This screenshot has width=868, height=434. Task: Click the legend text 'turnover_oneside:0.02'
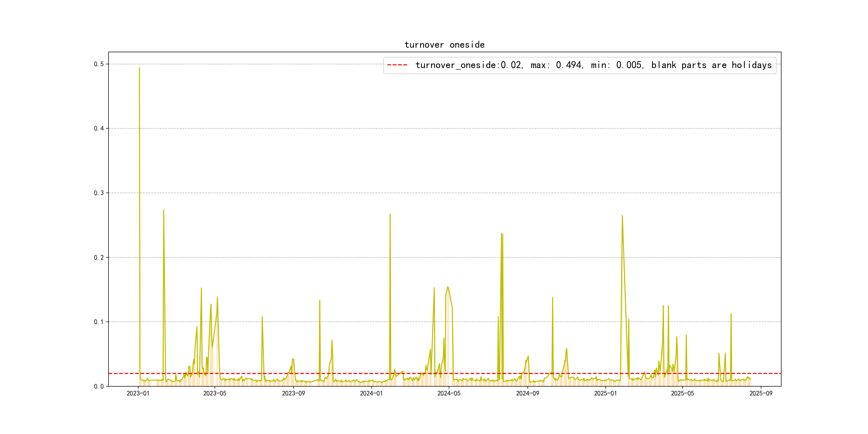(468, 65)
